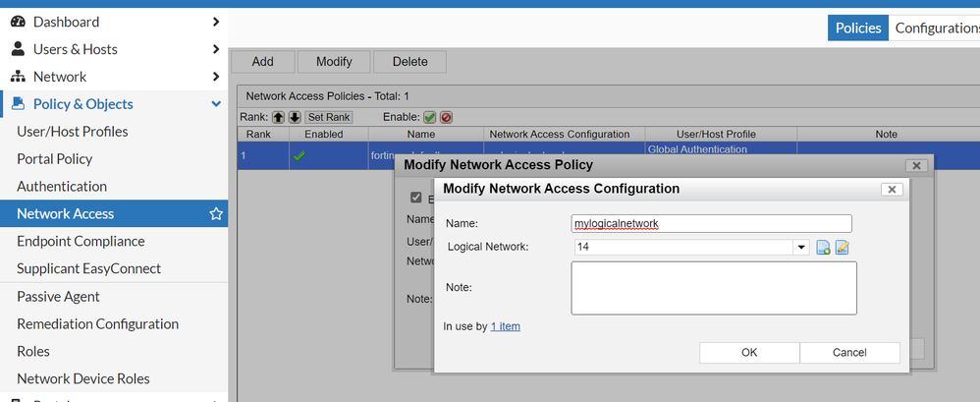The height and width of the screenshot is (402, 980).
Task: Click the Set Rank button
Action: [329, 117]
